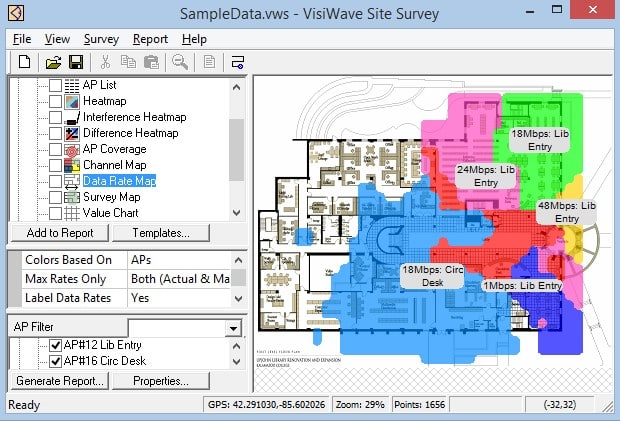Click the report items list up arrow

tap(236, 87)
